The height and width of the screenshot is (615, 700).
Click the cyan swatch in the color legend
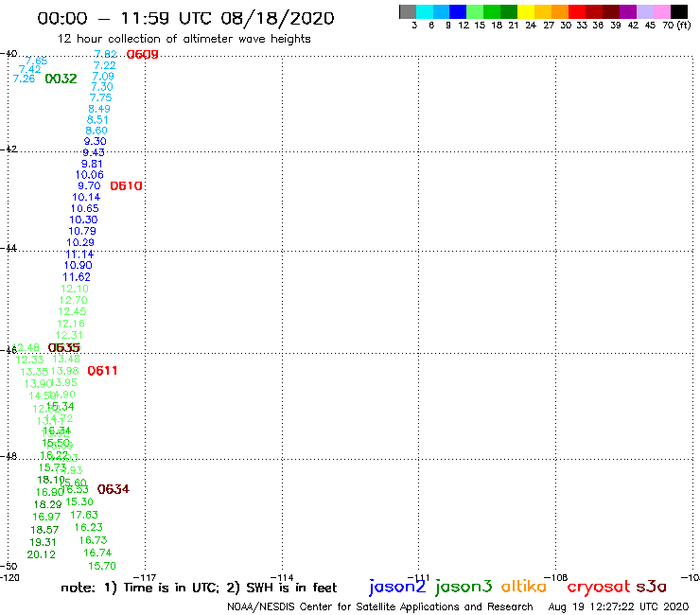click(424, 11)
